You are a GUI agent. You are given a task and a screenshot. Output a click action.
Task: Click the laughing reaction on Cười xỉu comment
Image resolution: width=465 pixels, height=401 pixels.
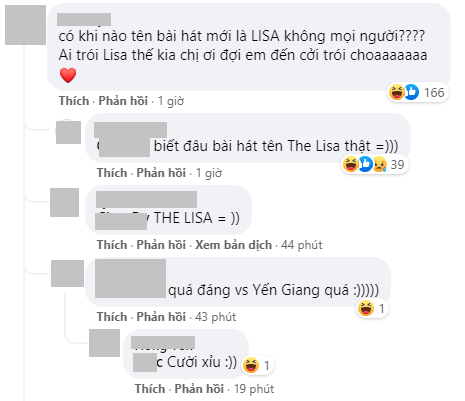(x=251, y=365)
